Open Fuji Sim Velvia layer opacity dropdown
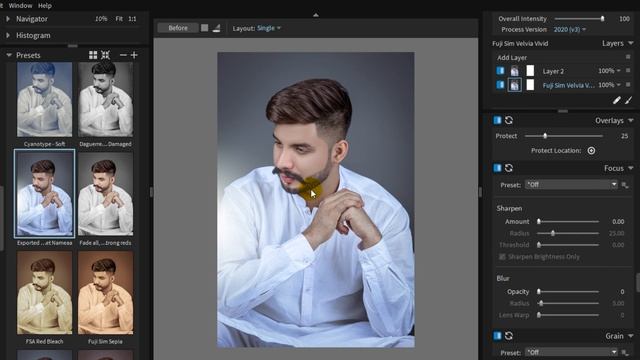 click(609, 85)
